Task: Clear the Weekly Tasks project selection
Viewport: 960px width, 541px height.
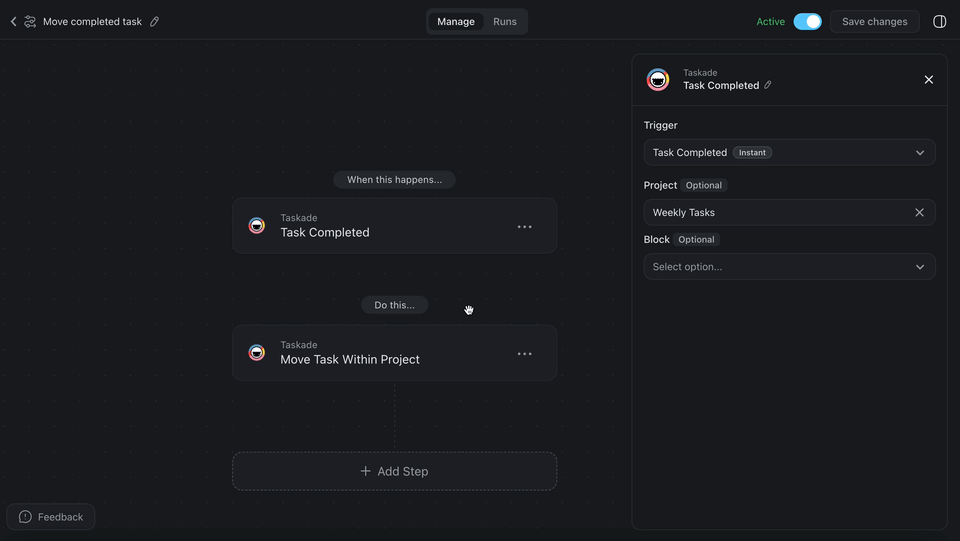Action: 919,212
